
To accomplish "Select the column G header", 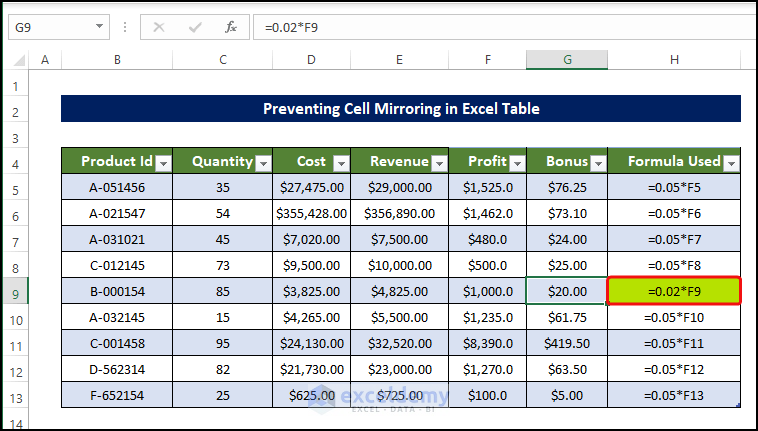I will click(x=567, y=61).
